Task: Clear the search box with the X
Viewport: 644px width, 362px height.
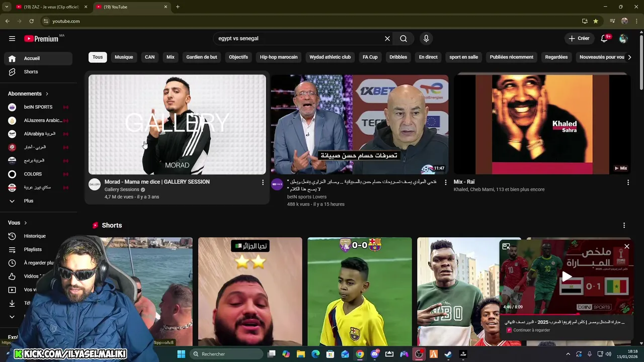Action: 387,38
